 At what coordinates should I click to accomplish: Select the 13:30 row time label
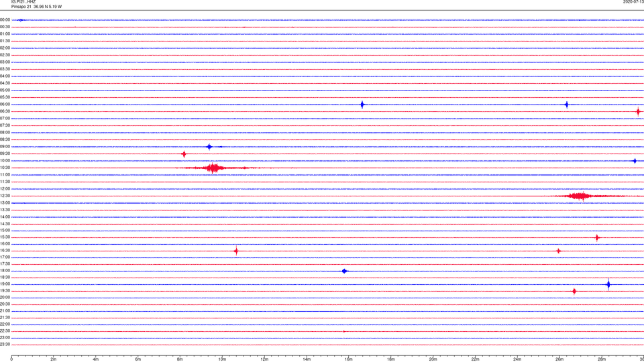[x=5, y=210]
